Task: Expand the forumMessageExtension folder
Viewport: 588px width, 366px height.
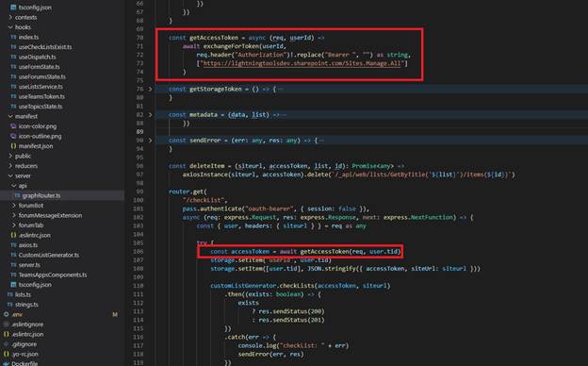Action: click(50, 215)
